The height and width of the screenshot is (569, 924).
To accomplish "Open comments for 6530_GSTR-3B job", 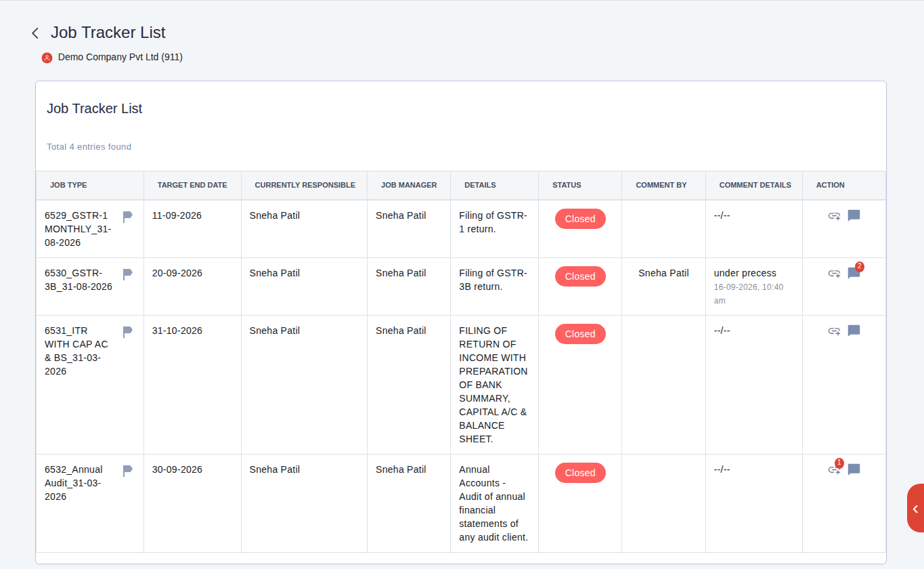I will tap(854, 274).
